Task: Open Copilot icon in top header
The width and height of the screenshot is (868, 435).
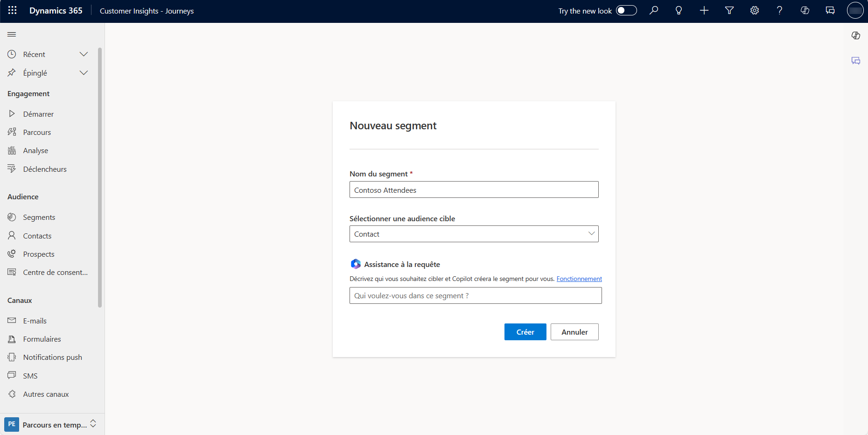Action: click(x=805, y=10)
